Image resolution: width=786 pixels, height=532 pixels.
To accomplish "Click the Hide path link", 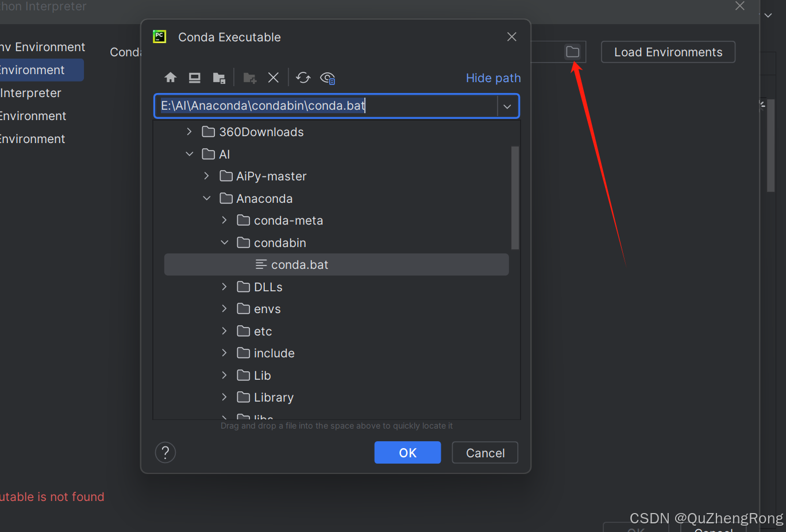I will [x=493, y=78].
